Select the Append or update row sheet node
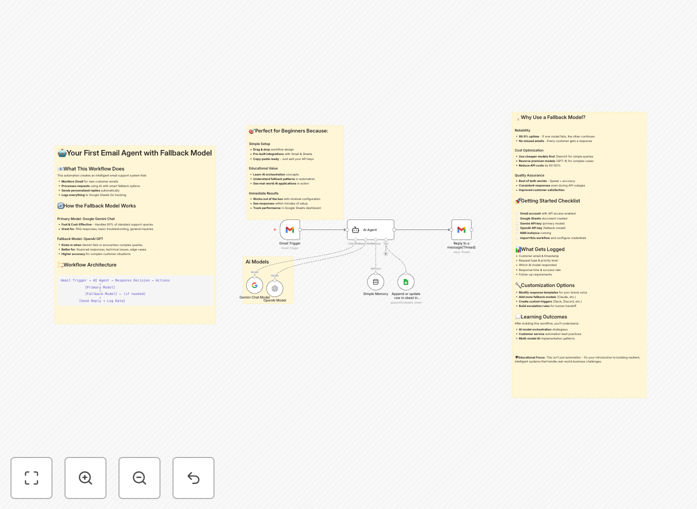697x509 pixels. (406, 282)
